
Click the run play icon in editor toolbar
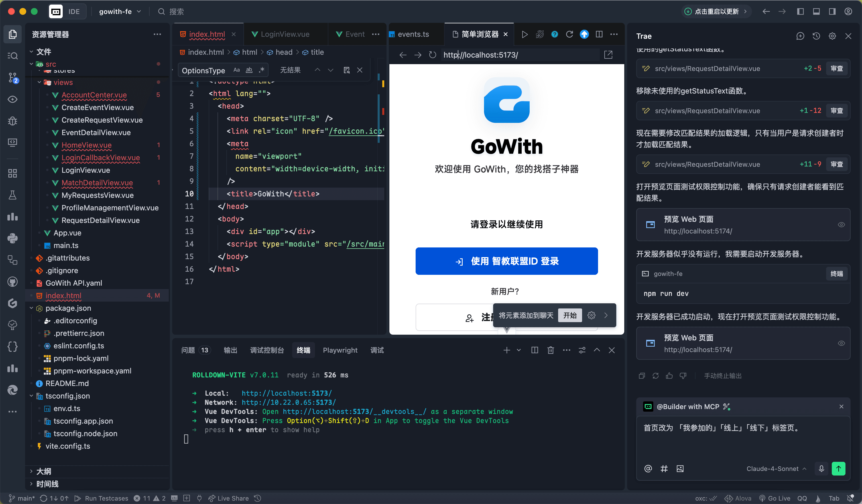[525, 34]
